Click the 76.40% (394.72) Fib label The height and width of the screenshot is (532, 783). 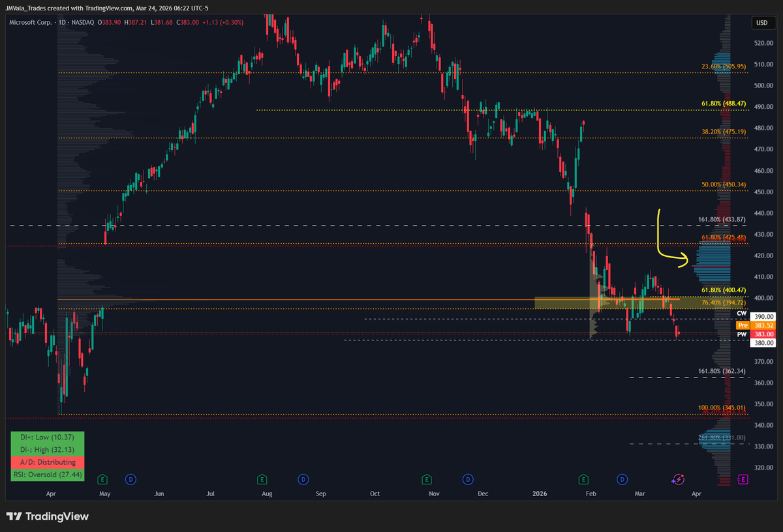tap(724, 303)
